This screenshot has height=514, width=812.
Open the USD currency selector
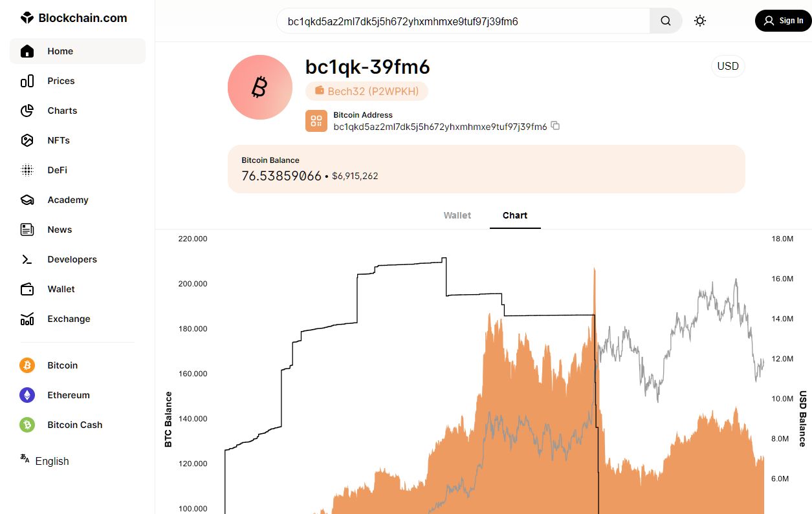click(728, 66)
